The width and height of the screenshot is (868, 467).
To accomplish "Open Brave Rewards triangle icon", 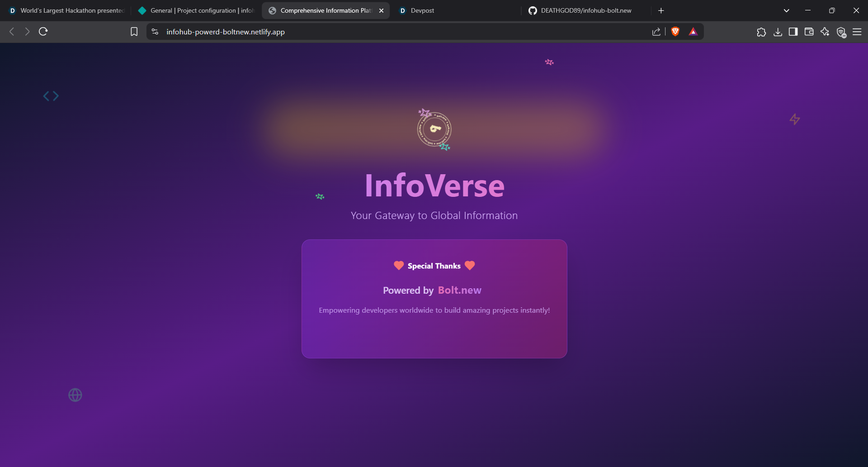I will click(x=694, y=32).
